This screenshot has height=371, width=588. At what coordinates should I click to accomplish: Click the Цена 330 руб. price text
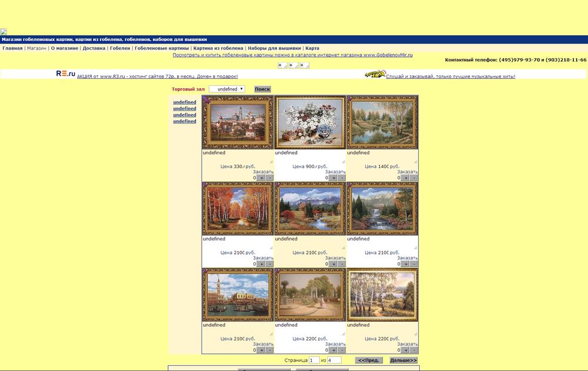point(238,166)
